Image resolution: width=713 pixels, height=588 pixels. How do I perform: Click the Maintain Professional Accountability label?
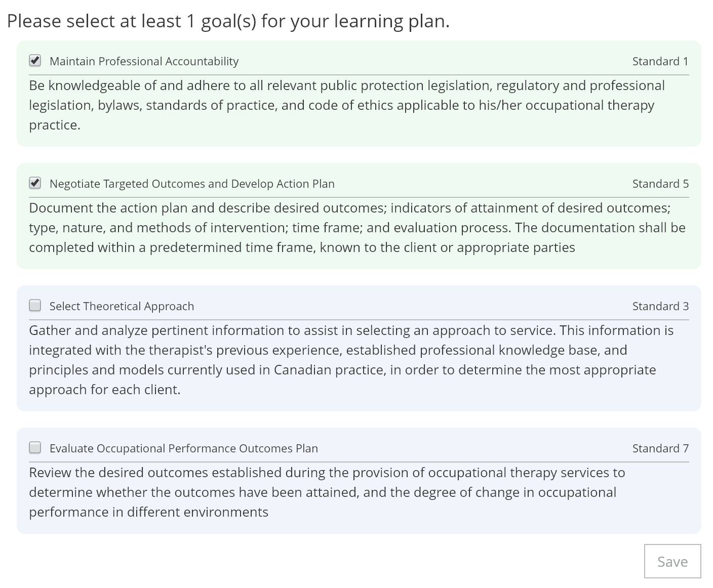tap(144, 61)
